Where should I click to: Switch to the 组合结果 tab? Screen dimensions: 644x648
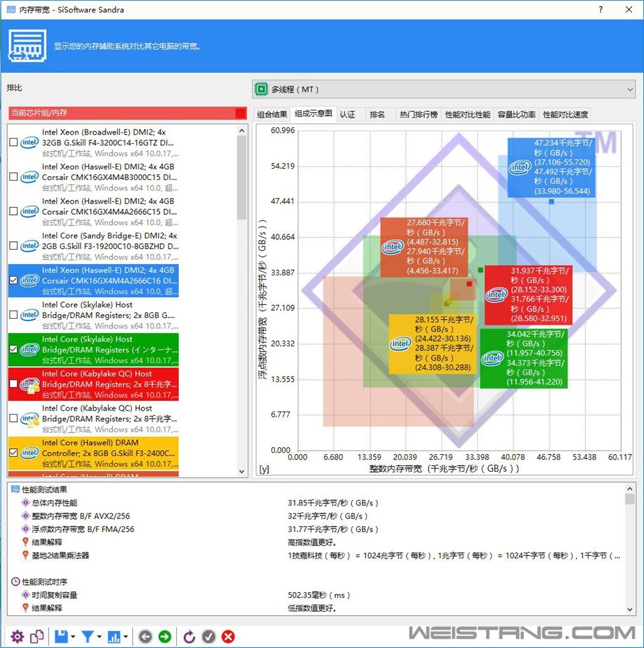click(x=272, y=114)
